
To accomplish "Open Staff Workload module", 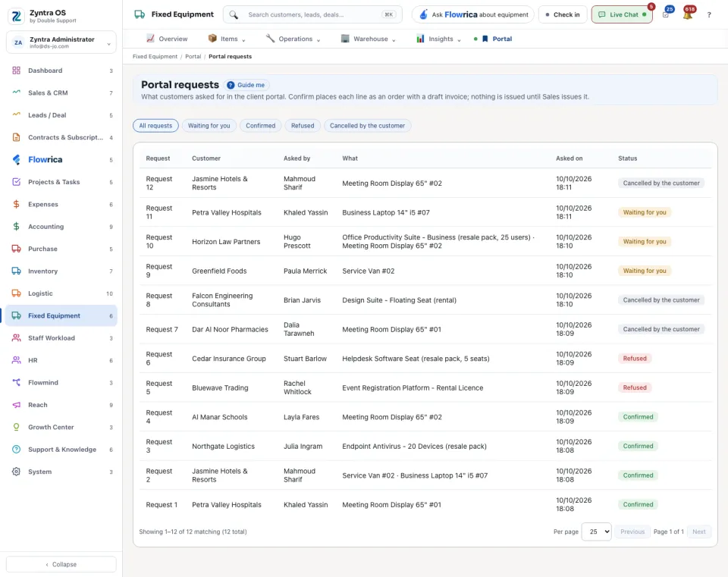I will tap(61, 338).
